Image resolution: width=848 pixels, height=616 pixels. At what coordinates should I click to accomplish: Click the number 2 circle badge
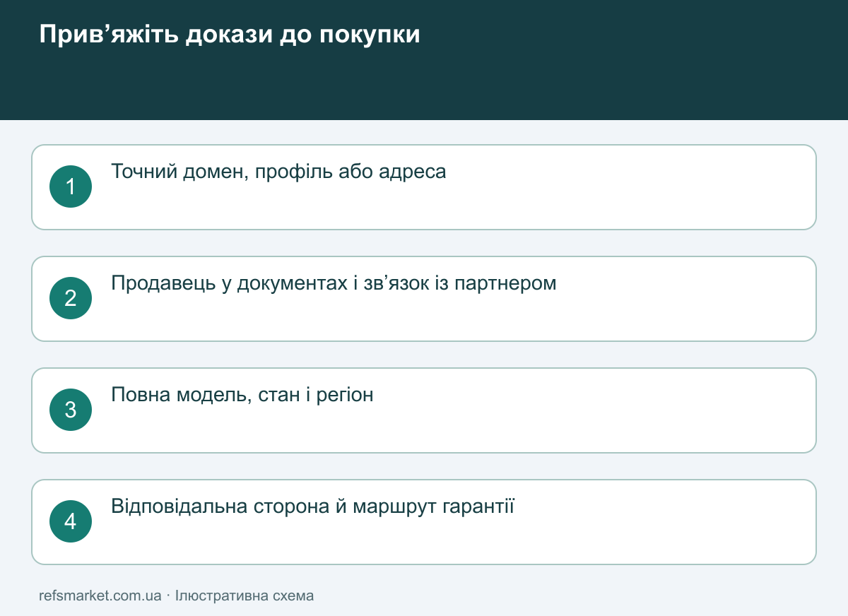(x=71, y=298)
